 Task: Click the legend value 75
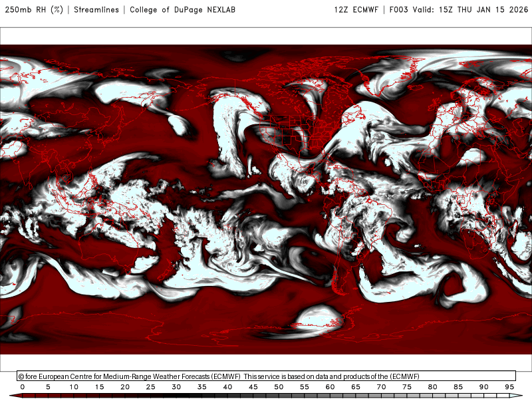click(x=407, y=387)
